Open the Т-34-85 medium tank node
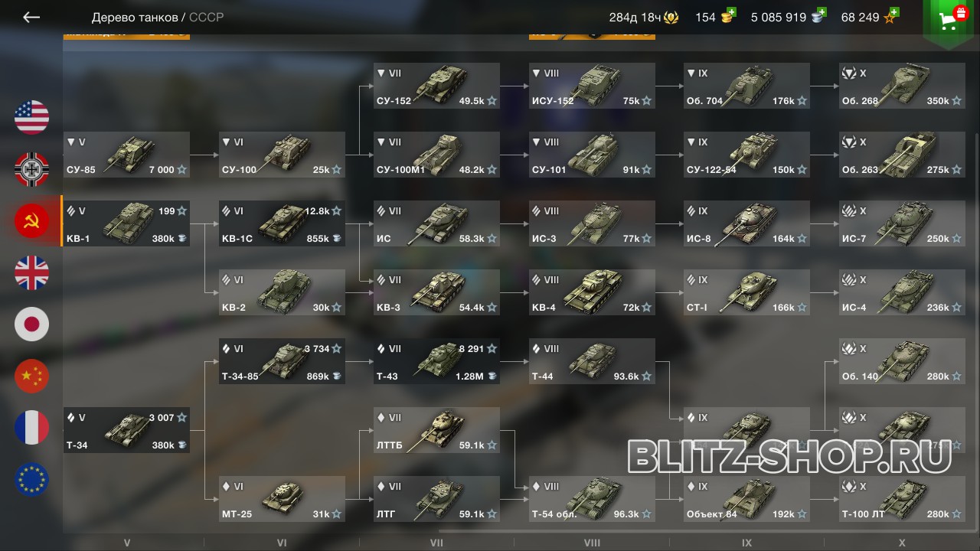 pyautogui.click(x=282, y=361)
